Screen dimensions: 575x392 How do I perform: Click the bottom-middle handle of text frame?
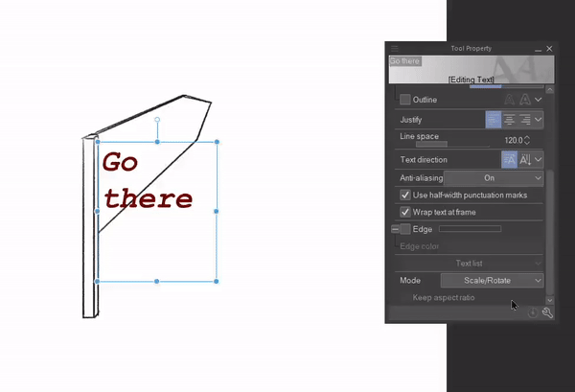pos(156,281)
